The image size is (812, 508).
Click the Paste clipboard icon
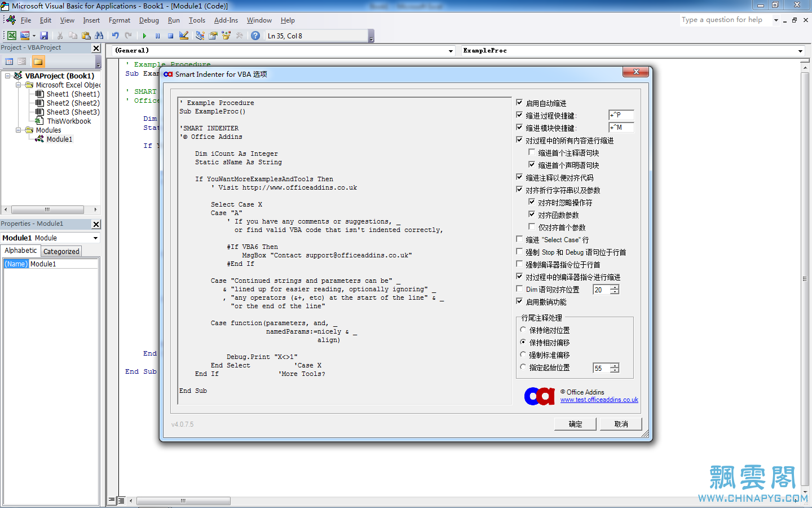[86, 36]
